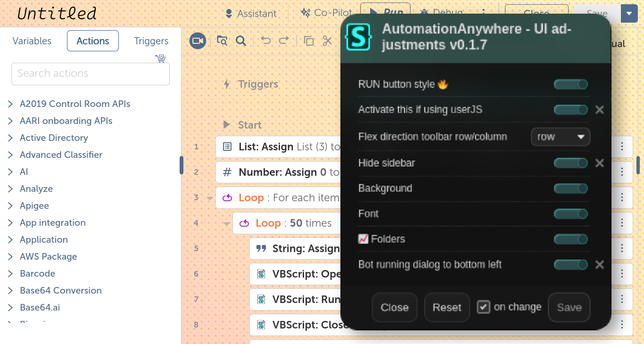This screenshot has height=344, width=644.
Task: Remove the Bot running dialog setting
Action: pyautogui.click(x=599, y=265)
